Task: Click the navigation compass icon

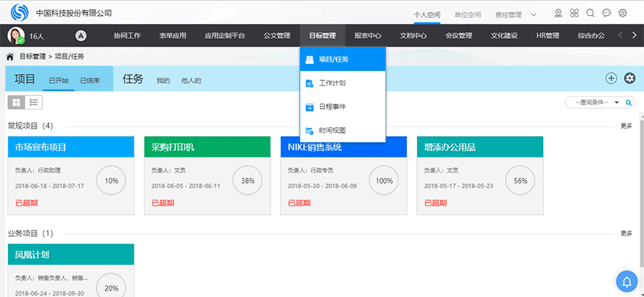Action: [x=81, y=35]
